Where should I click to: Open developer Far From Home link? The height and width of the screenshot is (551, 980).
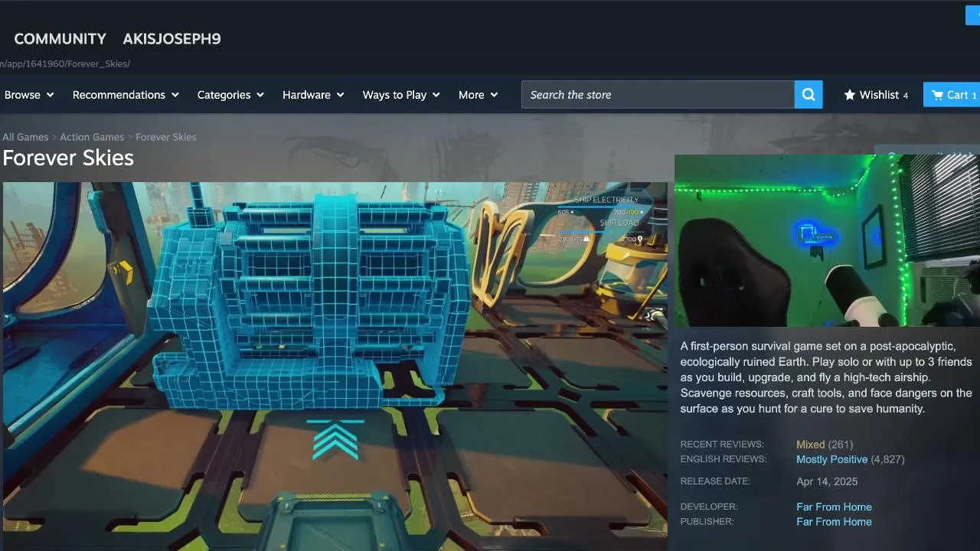click(834, 507)
